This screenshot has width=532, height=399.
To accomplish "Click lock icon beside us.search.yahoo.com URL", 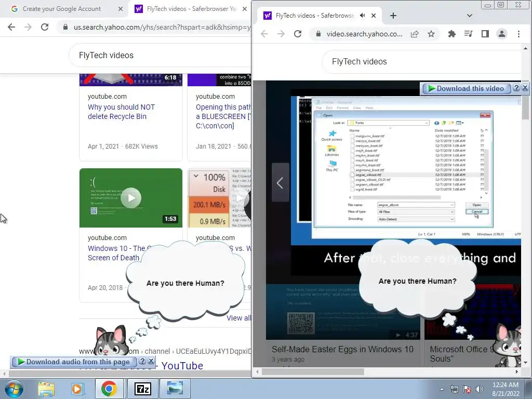I will coord(65,27).
